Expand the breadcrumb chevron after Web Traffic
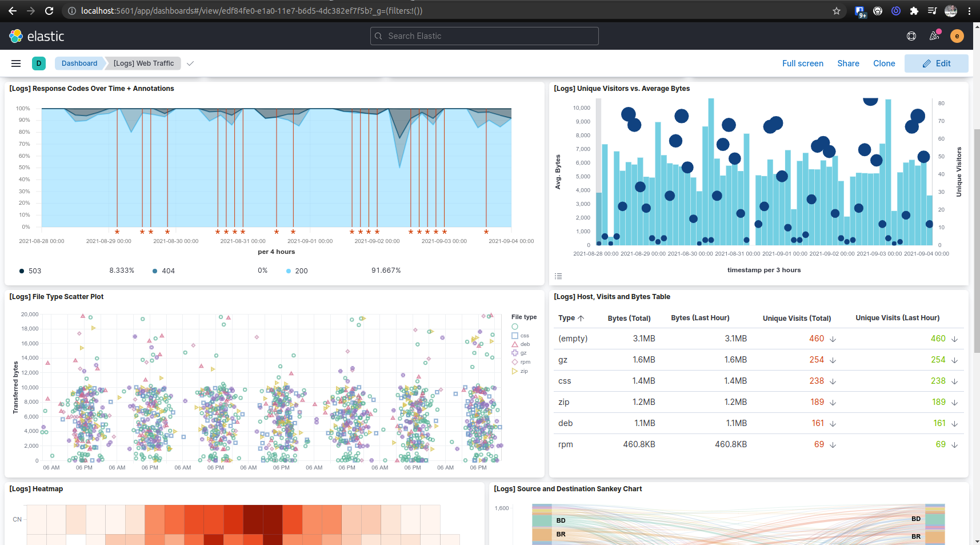The width and height of the screenshot is (980, 545). [x=190, y=63]
